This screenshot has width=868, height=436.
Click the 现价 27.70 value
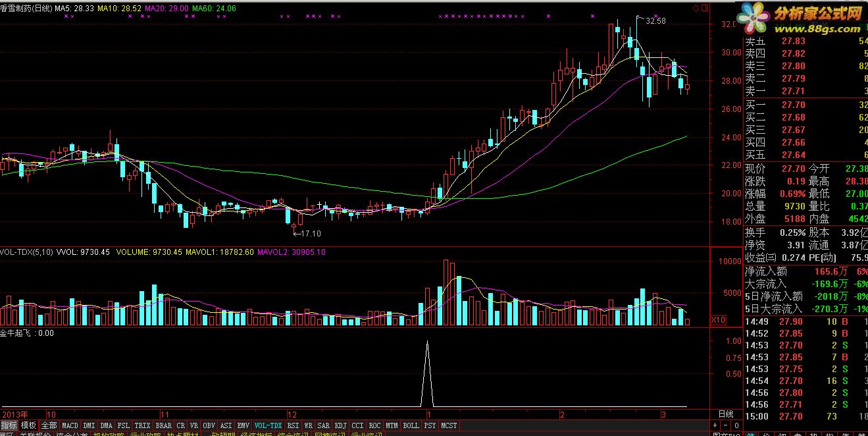pyautogui.click(x=793, y=169)
